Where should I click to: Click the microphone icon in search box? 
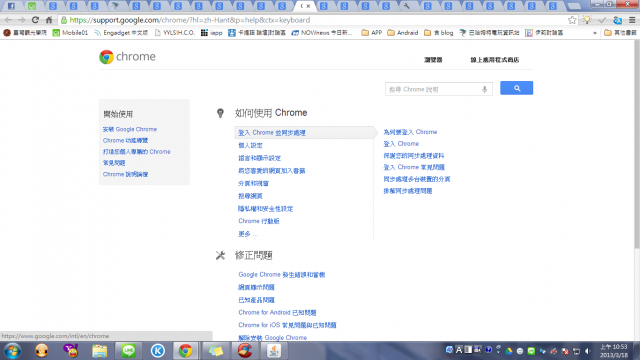pos(484,89)
